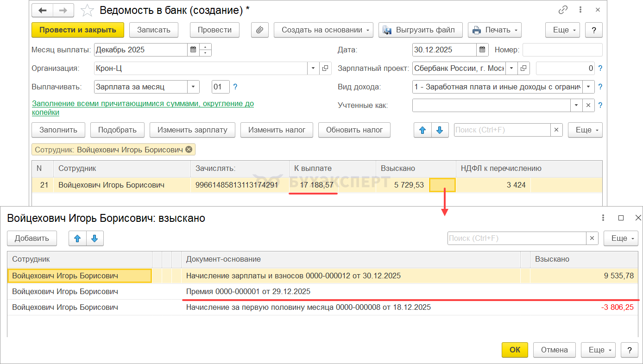
Task: Move row down in the взыскано dialog
Action: point(95,238)
